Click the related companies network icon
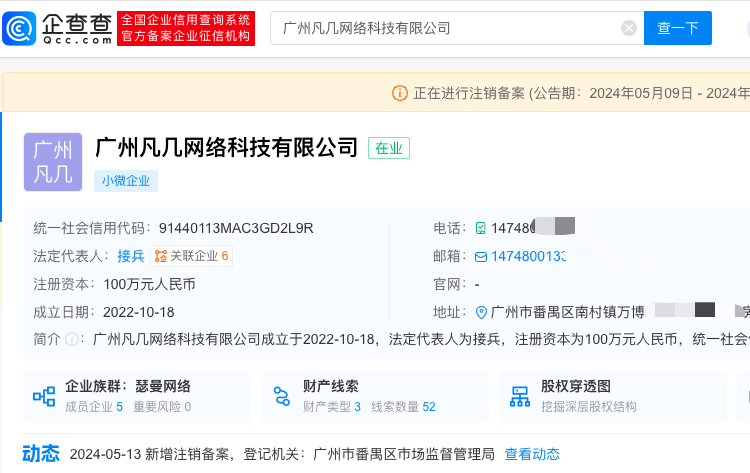This screenshot has height=473, width=750. pyautogui.click(x=161, y=256)
